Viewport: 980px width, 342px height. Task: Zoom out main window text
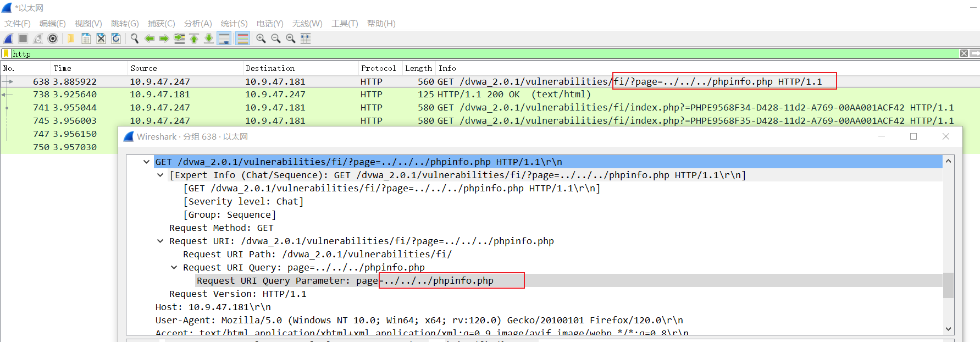point(276,38)
